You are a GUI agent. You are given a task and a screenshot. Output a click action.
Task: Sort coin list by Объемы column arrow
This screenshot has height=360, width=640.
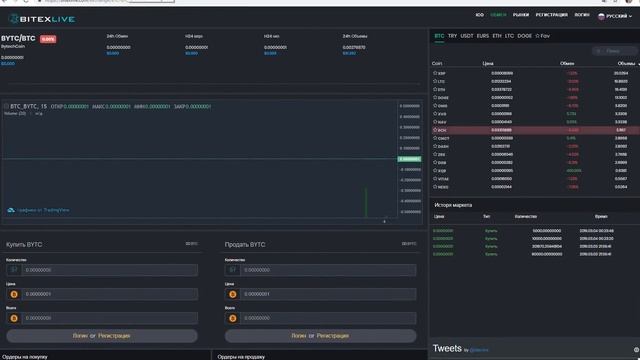tap(638, 64)
